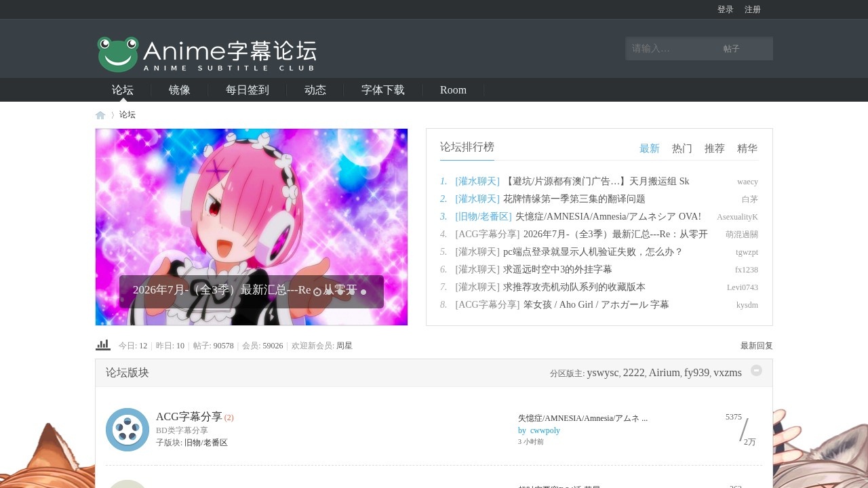Viewport: 868px width, 488px height.
Task: Switch ranking list to 最新 tab
Action: 650,148
